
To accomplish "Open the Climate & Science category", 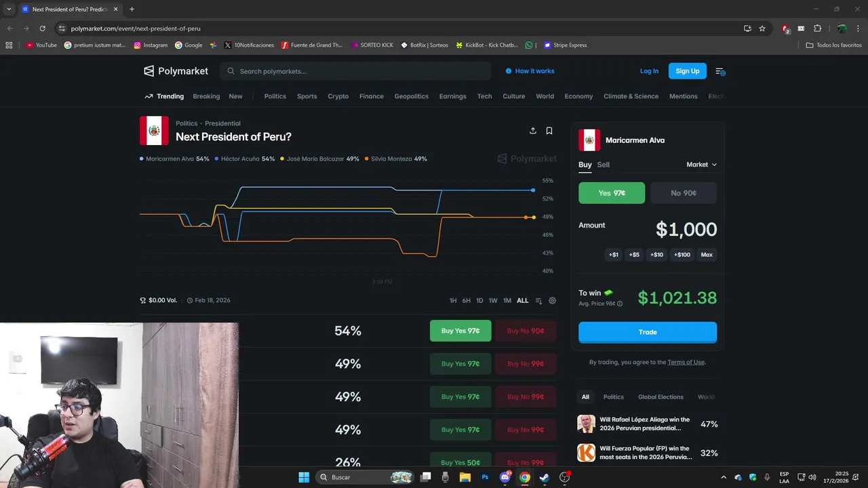I will pyautogui.click(x=631, y=96).
